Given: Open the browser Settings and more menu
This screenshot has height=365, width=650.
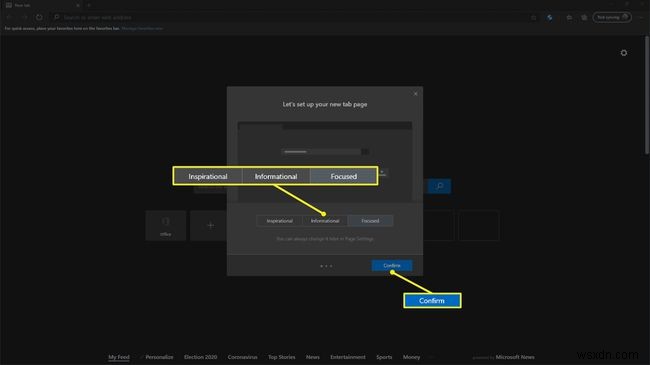Looking at the screenshot, I should point(641,17).
